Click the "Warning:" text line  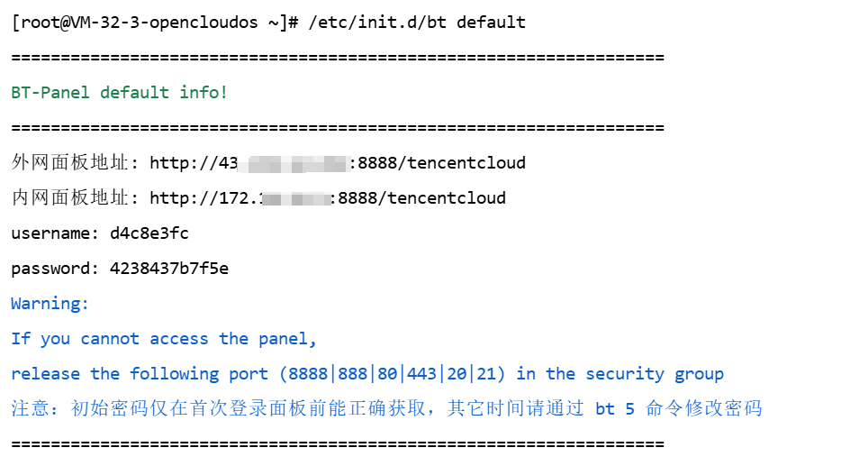(x=50, y=304)
